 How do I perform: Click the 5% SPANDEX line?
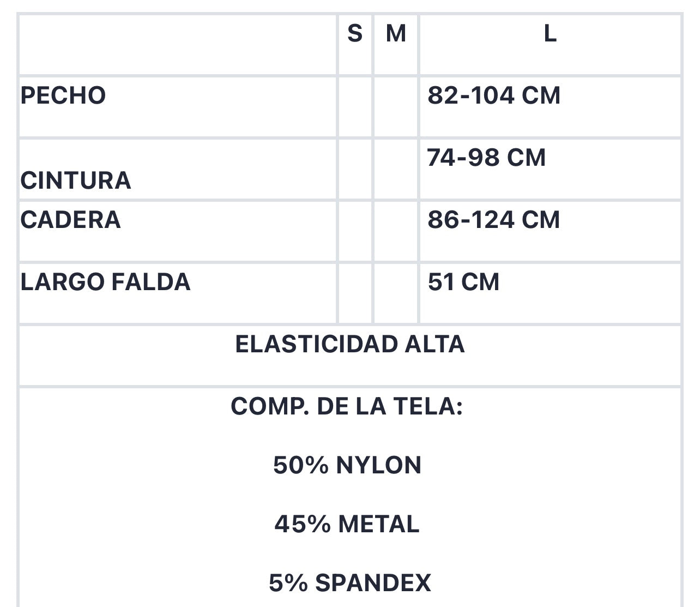point(350,583)
